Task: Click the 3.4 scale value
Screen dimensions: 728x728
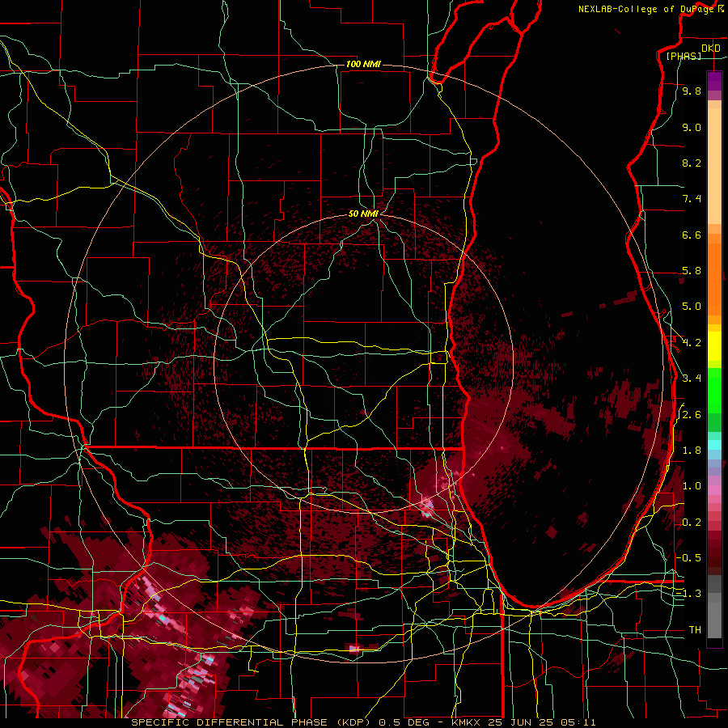Action: coord(692,378)
